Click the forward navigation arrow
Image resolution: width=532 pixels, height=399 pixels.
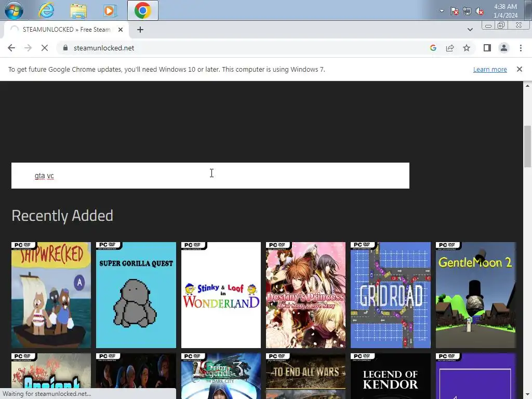28,48
